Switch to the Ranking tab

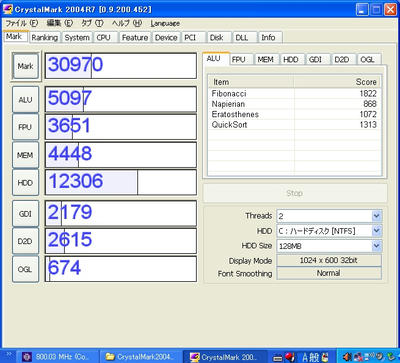click(x=44, y=38)
